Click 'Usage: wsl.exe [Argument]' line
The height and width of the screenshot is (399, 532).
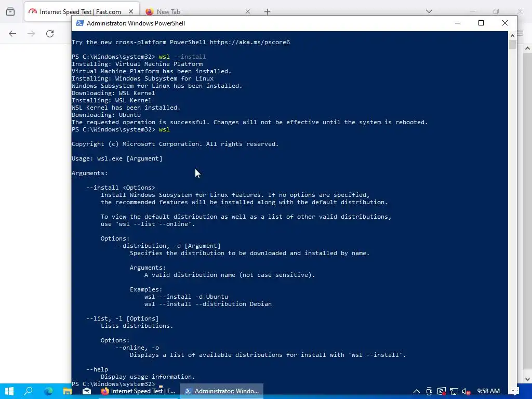pyautogui.click(x=117, y=159)
